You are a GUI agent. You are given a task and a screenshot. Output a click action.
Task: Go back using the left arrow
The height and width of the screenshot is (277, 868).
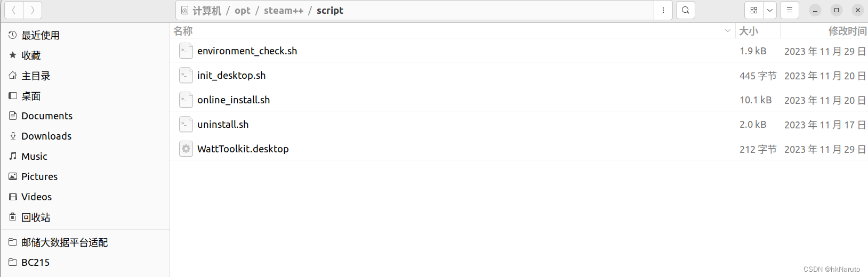(14, 10)
